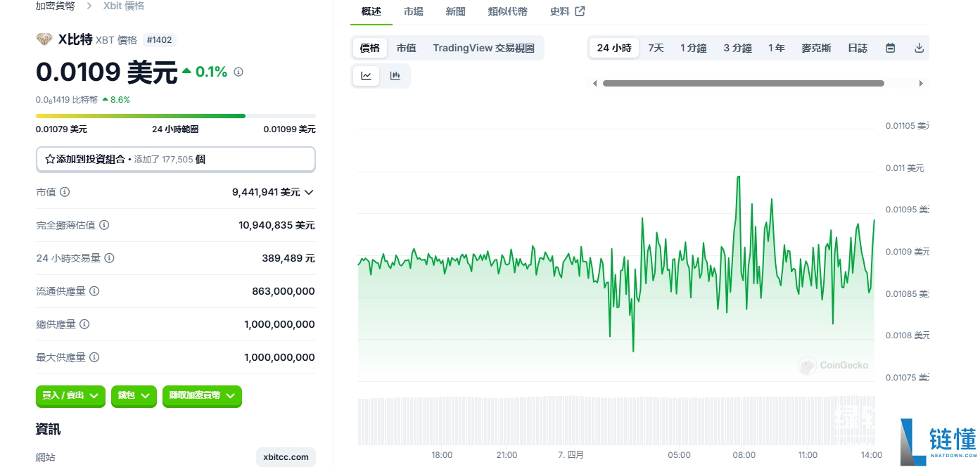980x467 pixels.
Task: Open the info icon for 24 小時交易量
Action: point(109,258)
